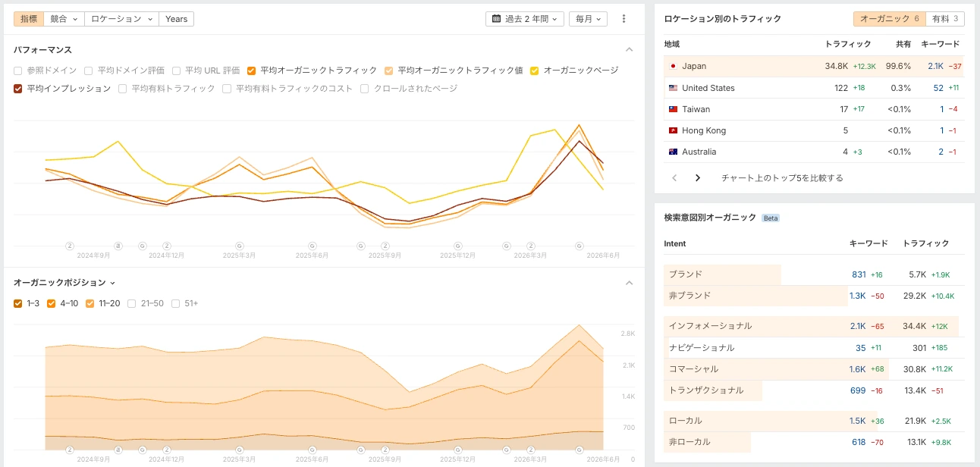Uncheck 平均オーガニックトラフィック metric
The height and width of the screenshot is (467, 980).
[x=252, y=71]
